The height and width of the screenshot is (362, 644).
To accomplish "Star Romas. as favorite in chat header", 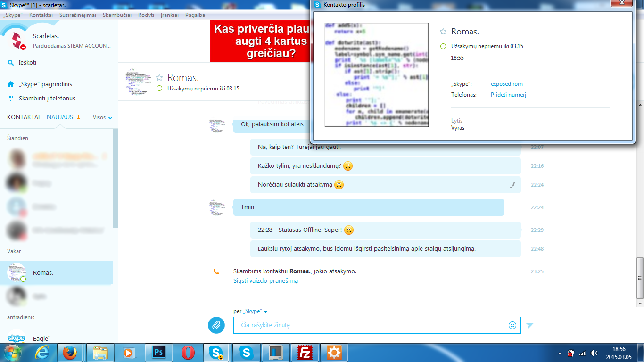I will pos(159,78).
